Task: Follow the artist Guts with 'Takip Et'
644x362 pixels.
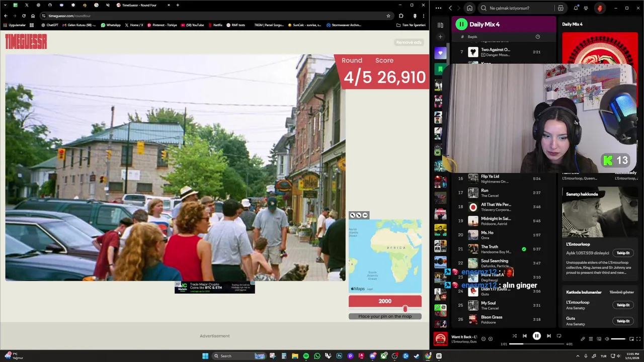Action: click(x=623, y=321)
